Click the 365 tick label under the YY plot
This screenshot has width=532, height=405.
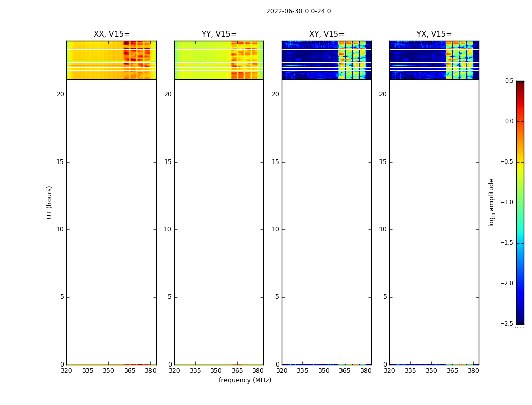(237, 371)
